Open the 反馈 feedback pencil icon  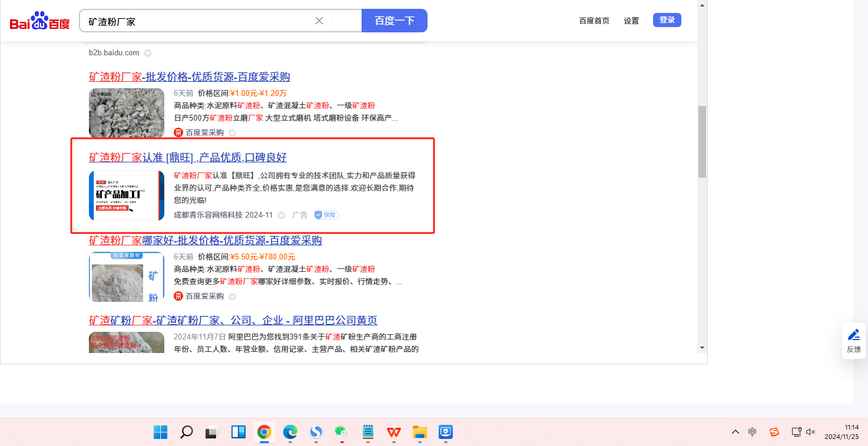(854, 335)
